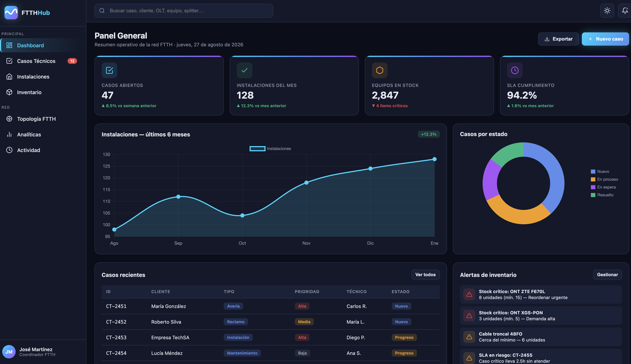Open Actividad clock icon
The width and height of the screenshot is (631, 364).
pos(9,150)
